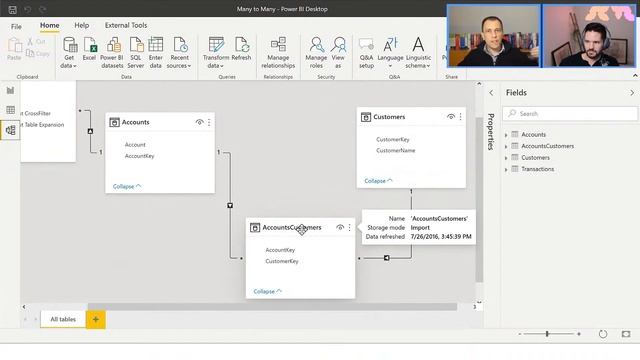Open Q&A setup
The image size is (640, 360).
point(367,52)
